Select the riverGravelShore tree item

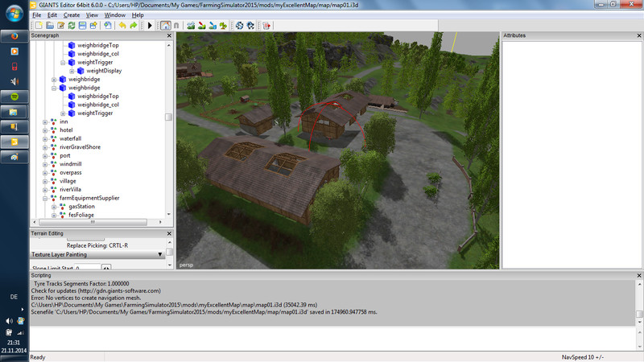click(80, 147)
